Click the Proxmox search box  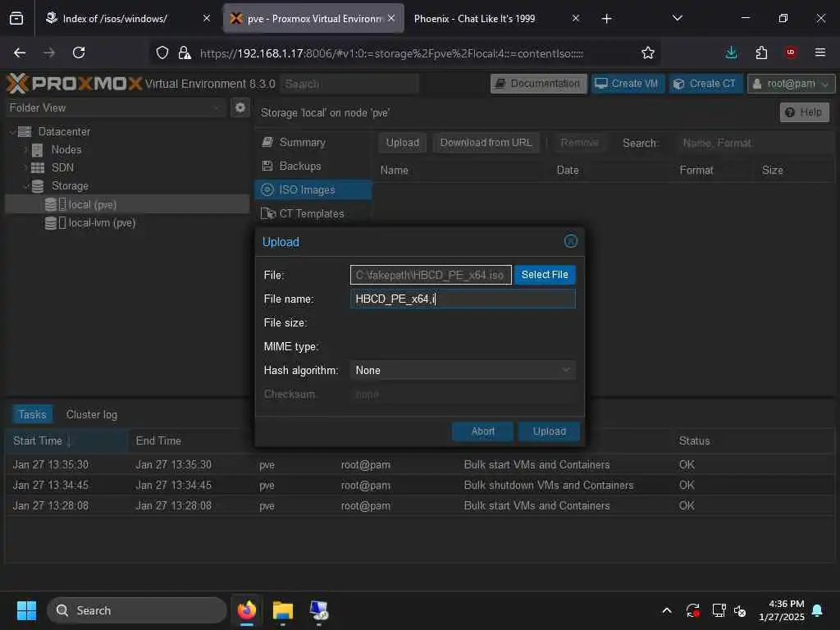pyautogui.click(x=349, y=84)
